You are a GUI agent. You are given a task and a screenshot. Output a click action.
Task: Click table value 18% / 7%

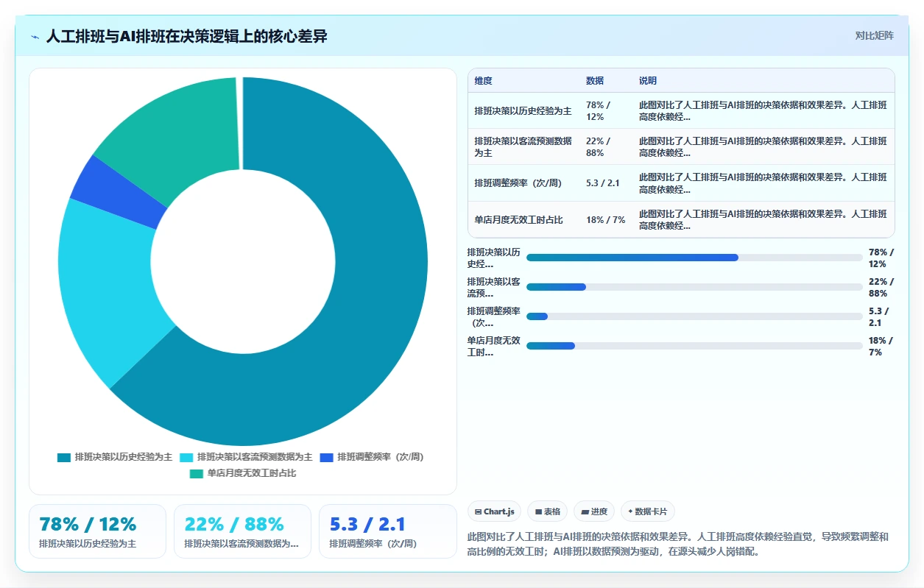(x=606, y=220)
